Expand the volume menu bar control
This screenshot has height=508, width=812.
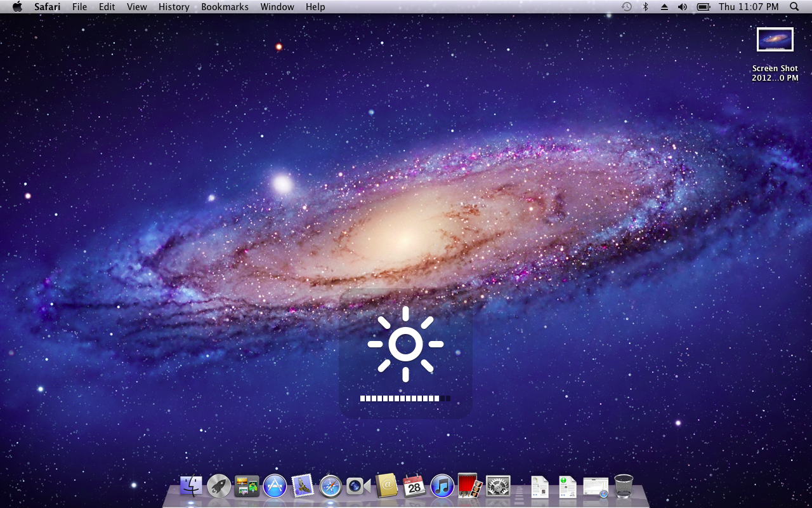coord(683,7)
